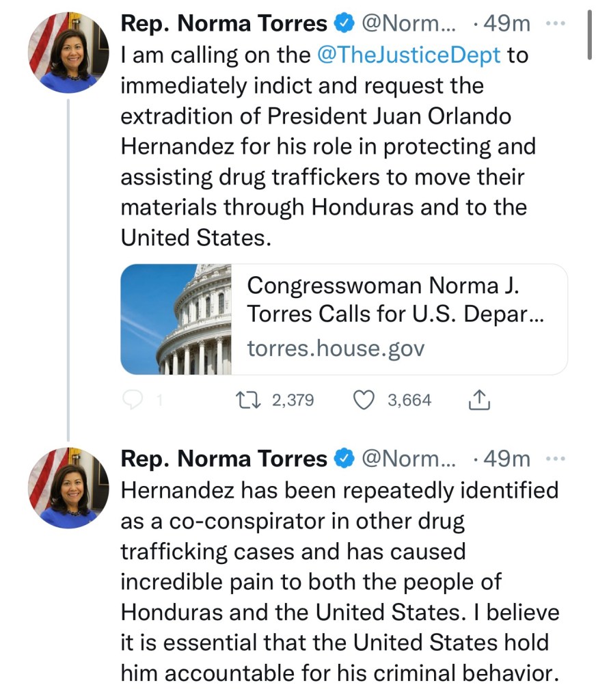Click the 49m timestamp on second tweet

[x=506, y=459]
